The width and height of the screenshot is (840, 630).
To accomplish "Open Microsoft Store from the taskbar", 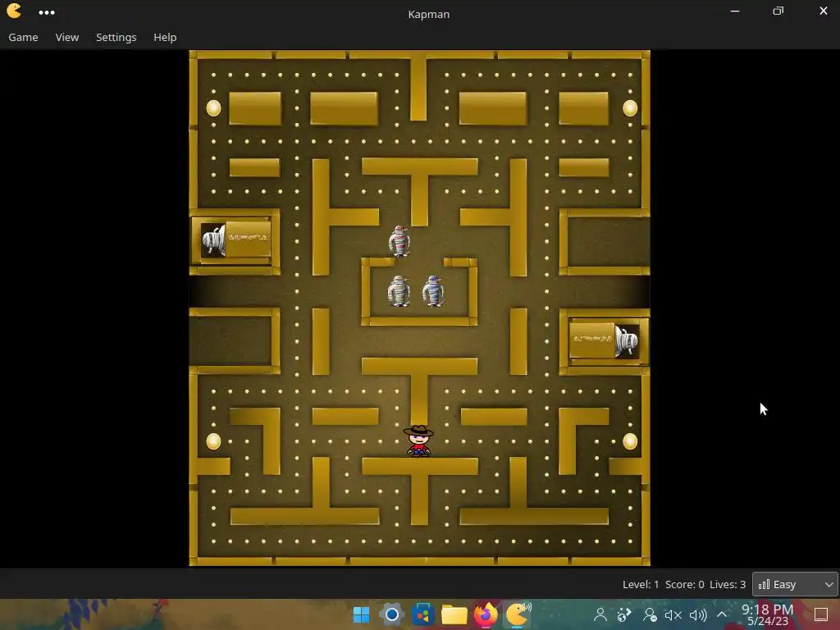I will pos(422,615).
